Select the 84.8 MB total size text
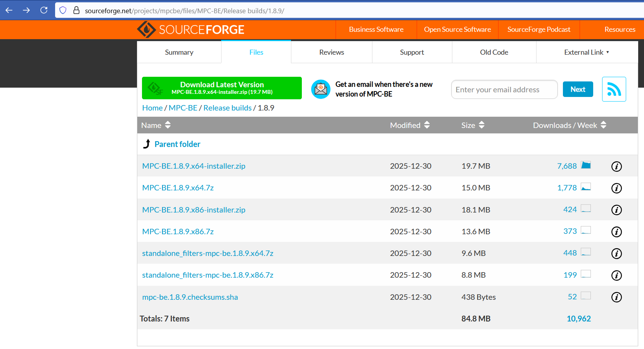 click(476, 319)
